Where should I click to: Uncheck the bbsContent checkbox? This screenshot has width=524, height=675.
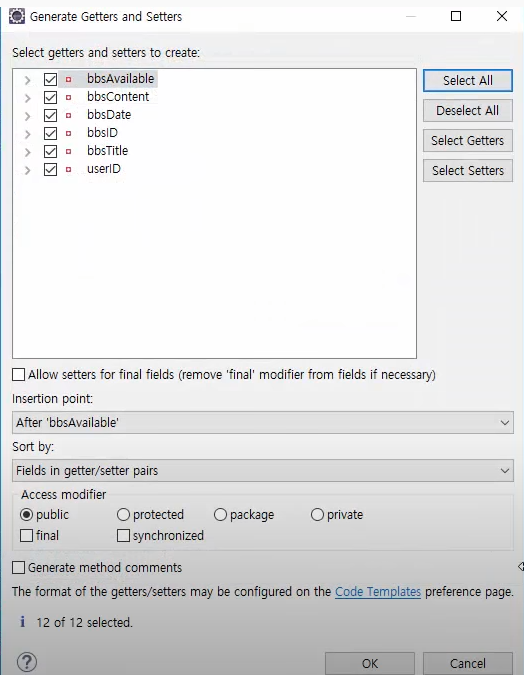pyautogui.click(x=50, y=98)
